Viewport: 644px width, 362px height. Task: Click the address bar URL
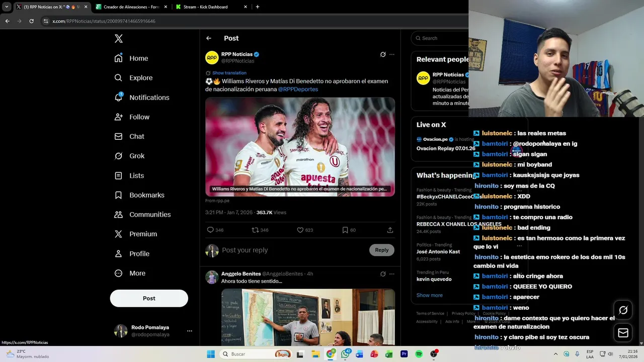(104, 21)
